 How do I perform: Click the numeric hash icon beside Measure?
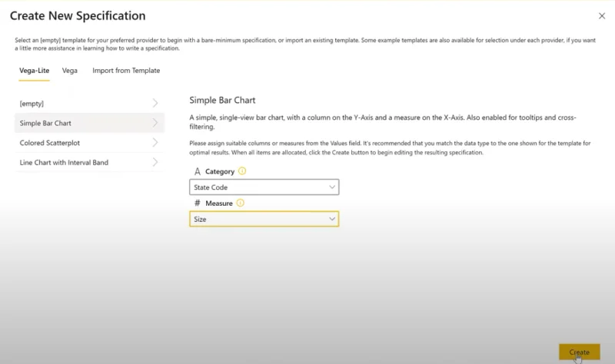(x=198, y=203)
